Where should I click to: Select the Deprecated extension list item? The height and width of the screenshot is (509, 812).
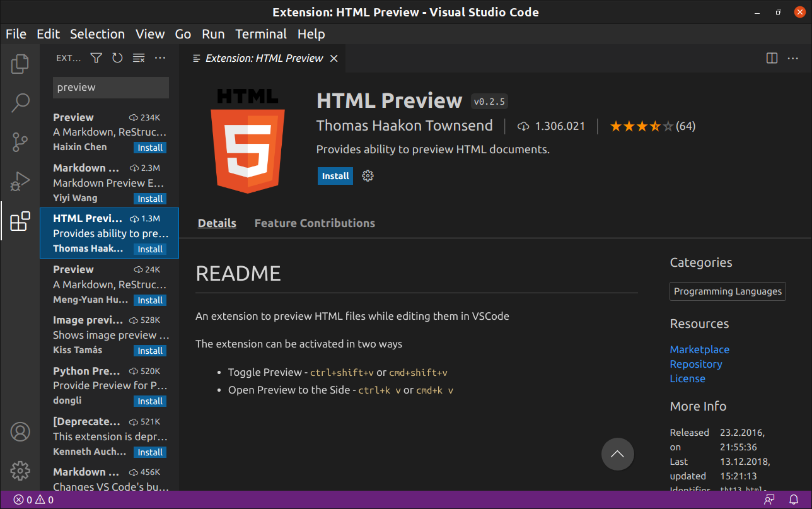click(109, 436)
